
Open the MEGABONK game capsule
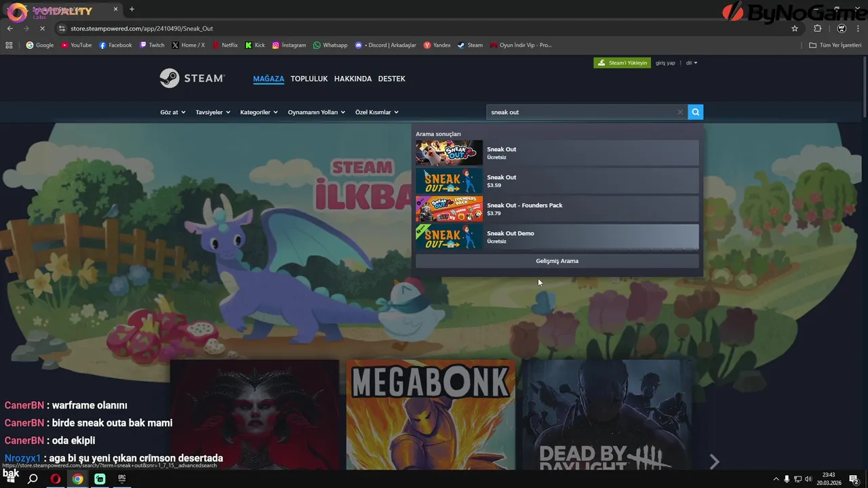431,414
